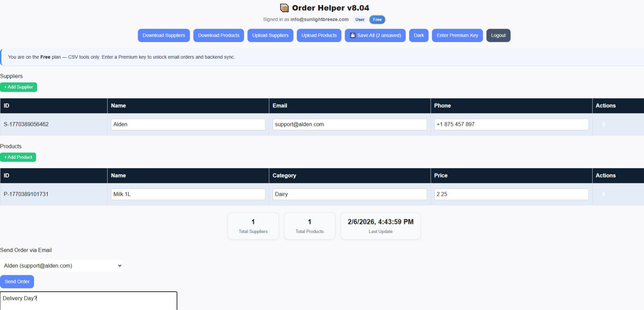Focus the supplier email field support@alden.com
Viewport: 644px width, 310px height.
pos(350,124)
